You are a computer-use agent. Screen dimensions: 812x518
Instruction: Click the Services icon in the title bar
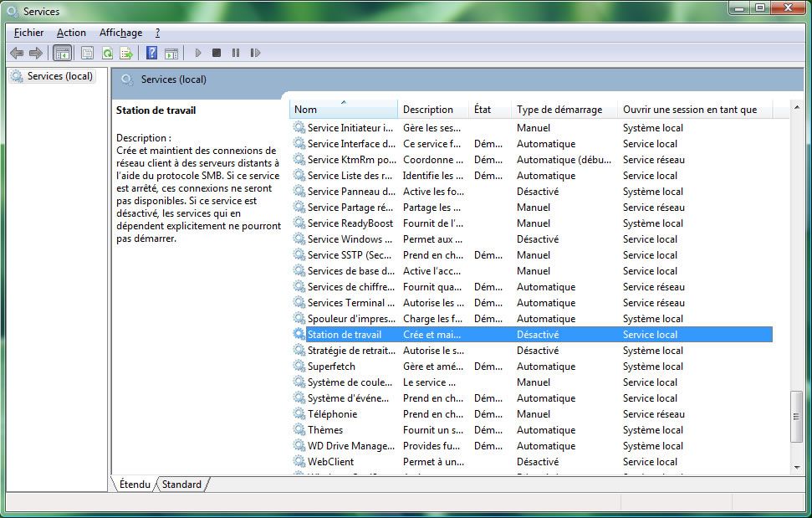[13, 12]
